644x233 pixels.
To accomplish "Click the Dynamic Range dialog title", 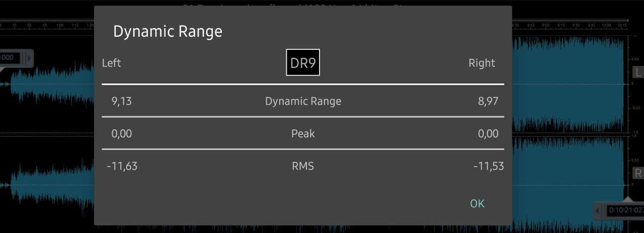I will 168,31.
